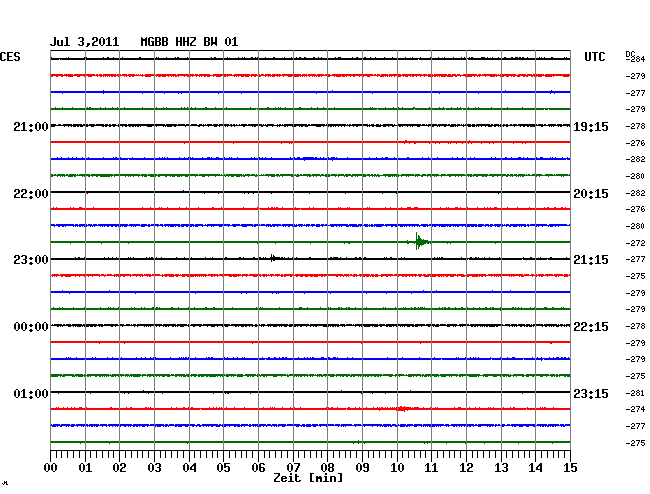Click the DC value -281
The width and height of the screenshot is (650, 494).
[x=635, y=393]
